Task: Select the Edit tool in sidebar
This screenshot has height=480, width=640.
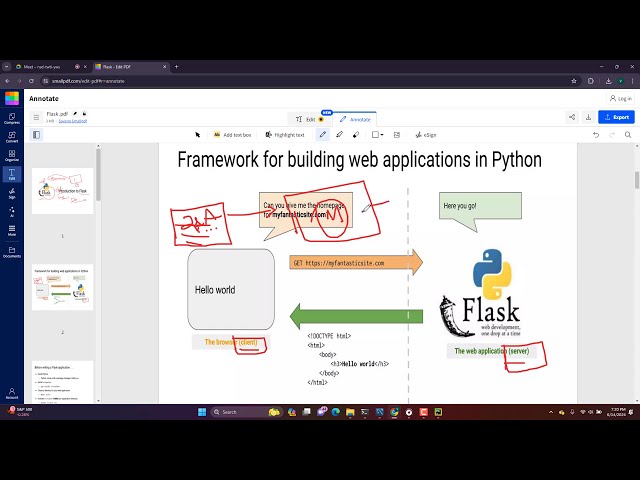Action: (x=12, y=174)
